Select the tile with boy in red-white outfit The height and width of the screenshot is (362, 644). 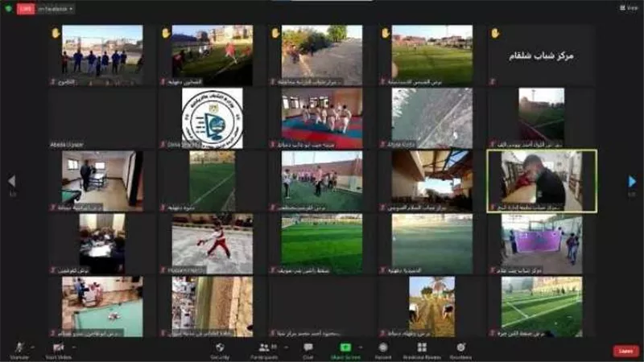(212, 244)
